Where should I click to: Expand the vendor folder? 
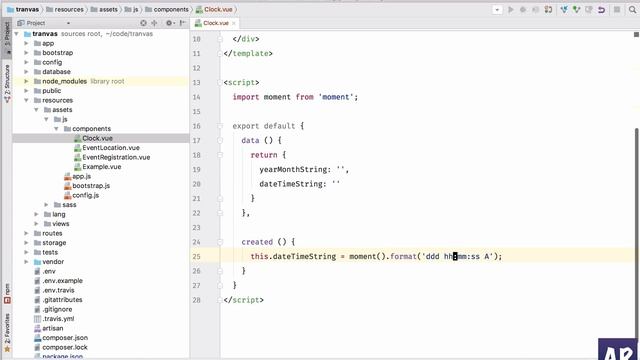click(x=26, y=262)
